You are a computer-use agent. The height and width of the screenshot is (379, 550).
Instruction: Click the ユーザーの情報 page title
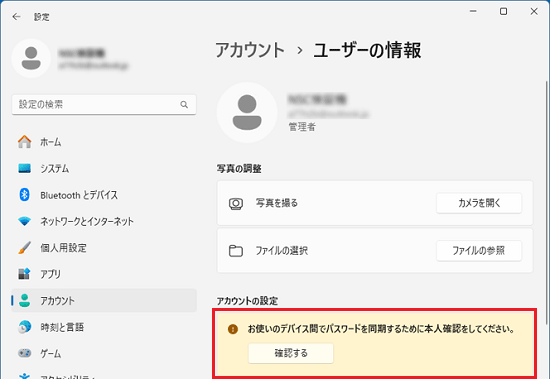coord(367,50)
